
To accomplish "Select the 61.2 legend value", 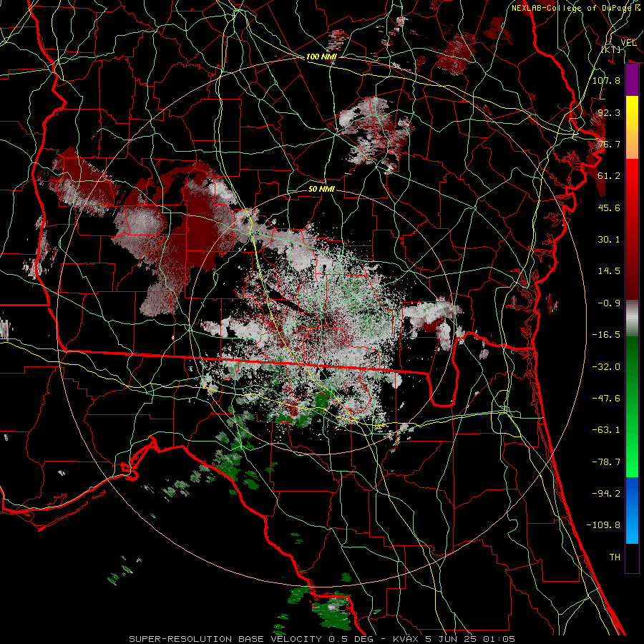I will 609,176.
